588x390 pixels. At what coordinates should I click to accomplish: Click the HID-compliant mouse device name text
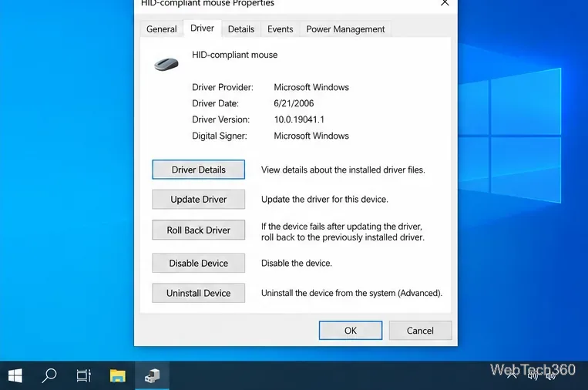pyautogui.click(x=235, y=55)
